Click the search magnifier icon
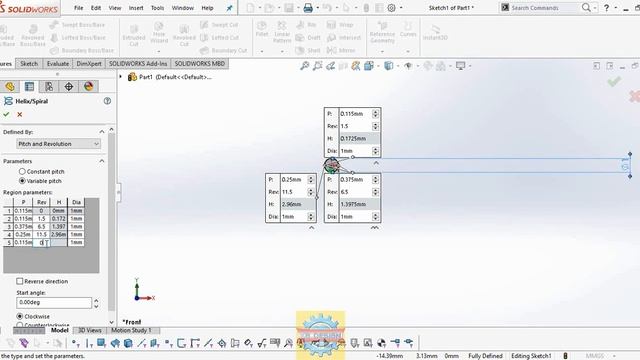640x360 pixels. [586, 8]
